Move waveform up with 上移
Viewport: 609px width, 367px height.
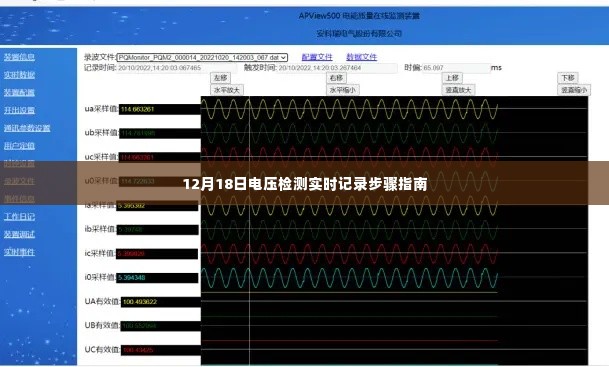click(x=452, y=78)
